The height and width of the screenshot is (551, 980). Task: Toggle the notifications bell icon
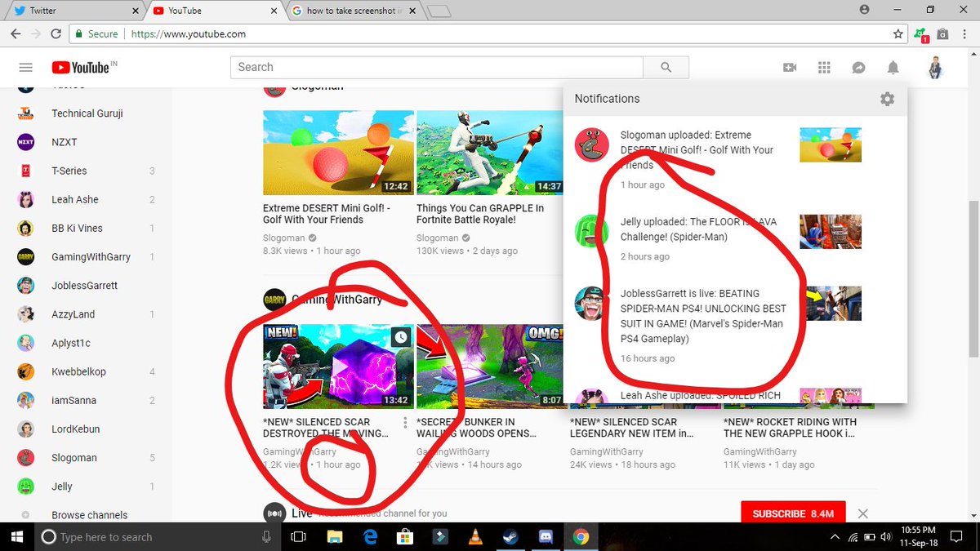click(x=893, y=68)
